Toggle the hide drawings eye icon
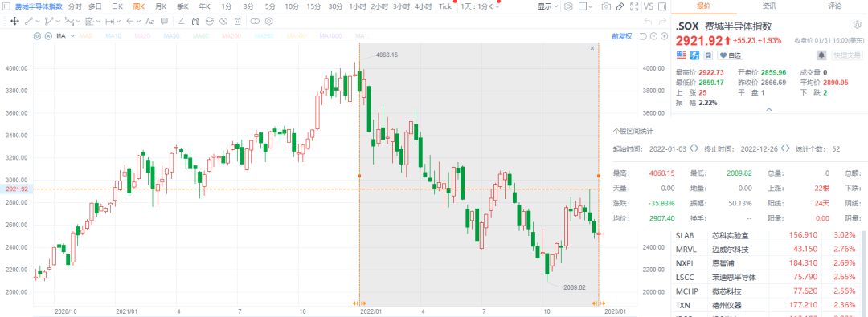 pyautogui.click(x=223, y=22)
